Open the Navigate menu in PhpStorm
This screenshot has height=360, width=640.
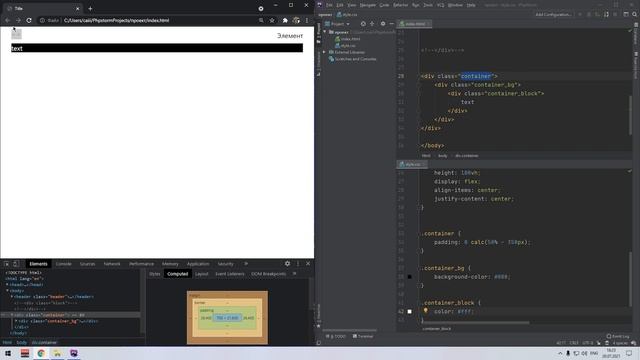click(x=367, y=5)
